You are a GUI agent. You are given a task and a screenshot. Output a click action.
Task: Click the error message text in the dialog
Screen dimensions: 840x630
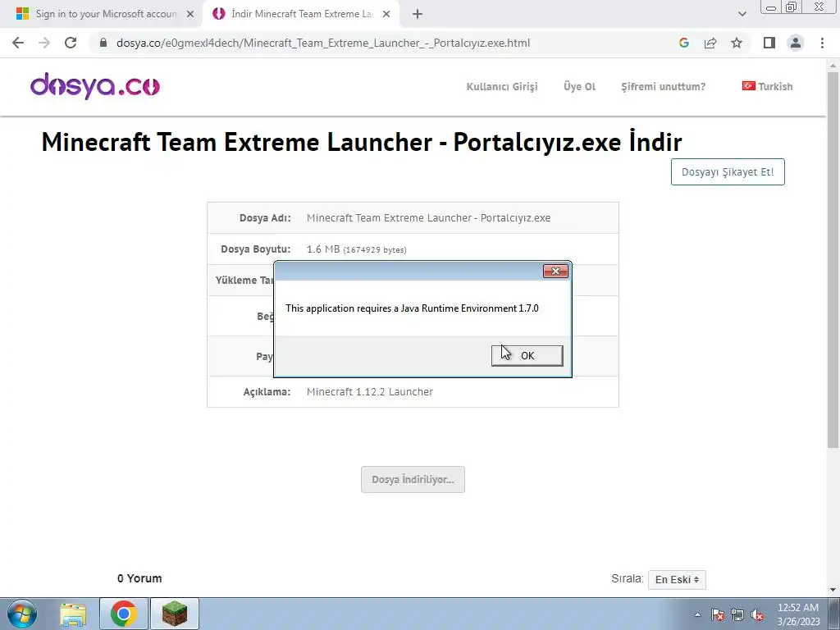pos(412,308)
